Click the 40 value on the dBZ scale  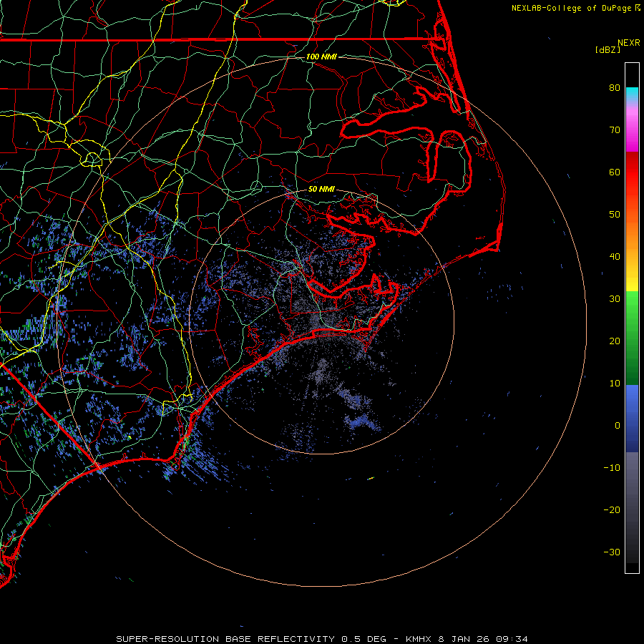pos(615,257)
